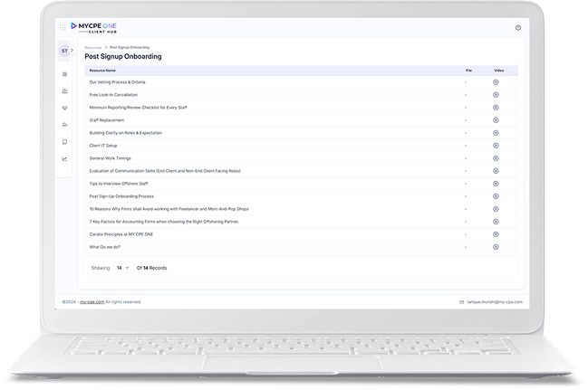Select 'Our Vetting Process & Criteria' row text
The image size is (588, 390).
pos(117,82)
